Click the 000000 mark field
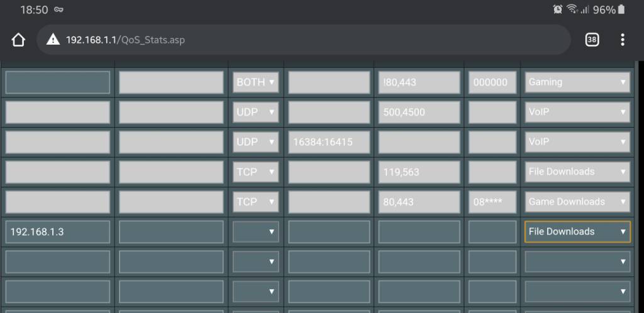 click(x=492, y=82)
